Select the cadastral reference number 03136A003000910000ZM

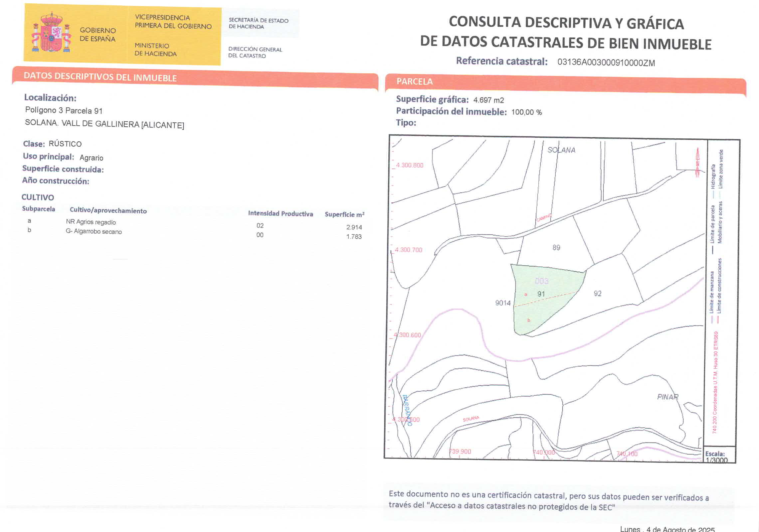click(606, 63)
